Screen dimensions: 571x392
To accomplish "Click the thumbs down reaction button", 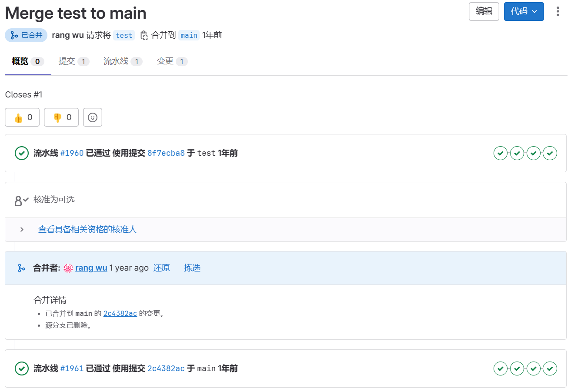I will coord(61,117).
